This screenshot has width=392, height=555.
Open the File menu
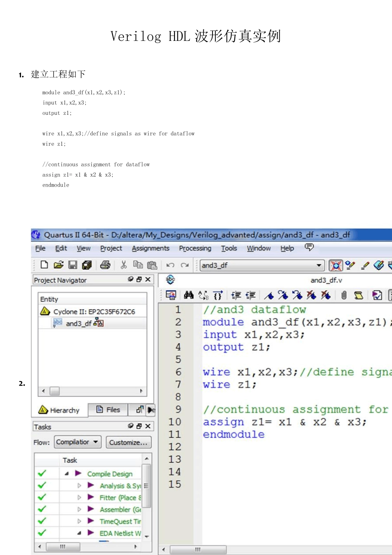tap(40, 248)
